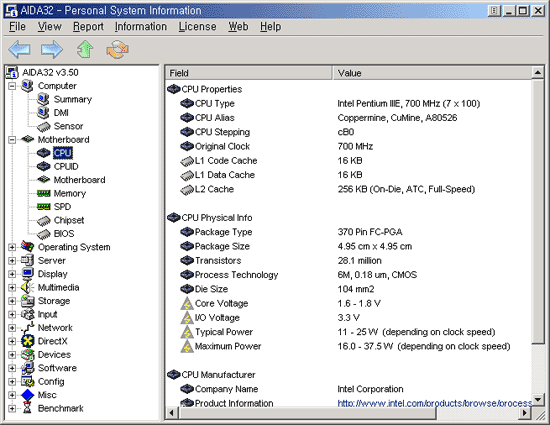Expand the Network tree node
The height and width of the screenshot is (425, 550).
[x=12, y=328]
